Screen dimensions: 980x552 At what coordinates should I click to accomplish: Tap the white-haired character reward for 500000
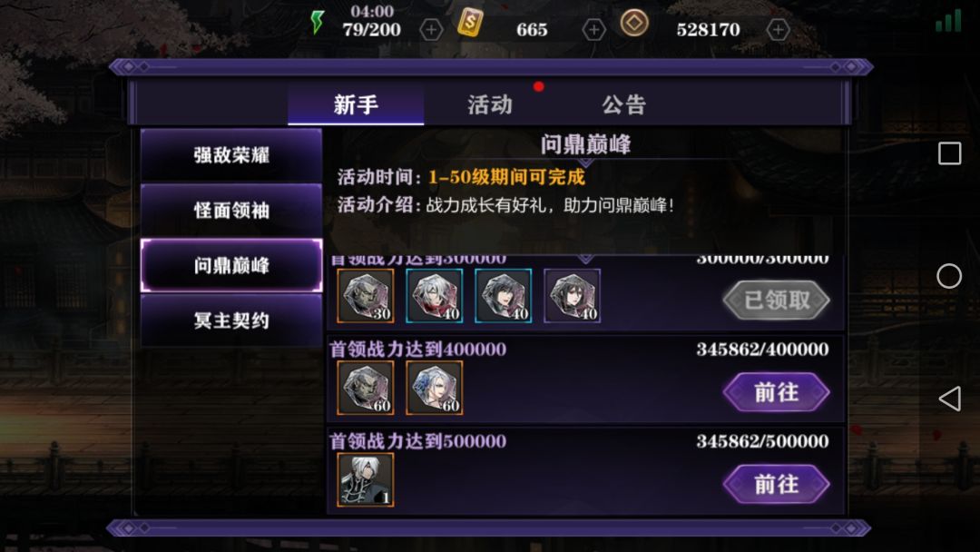(366, 479)
